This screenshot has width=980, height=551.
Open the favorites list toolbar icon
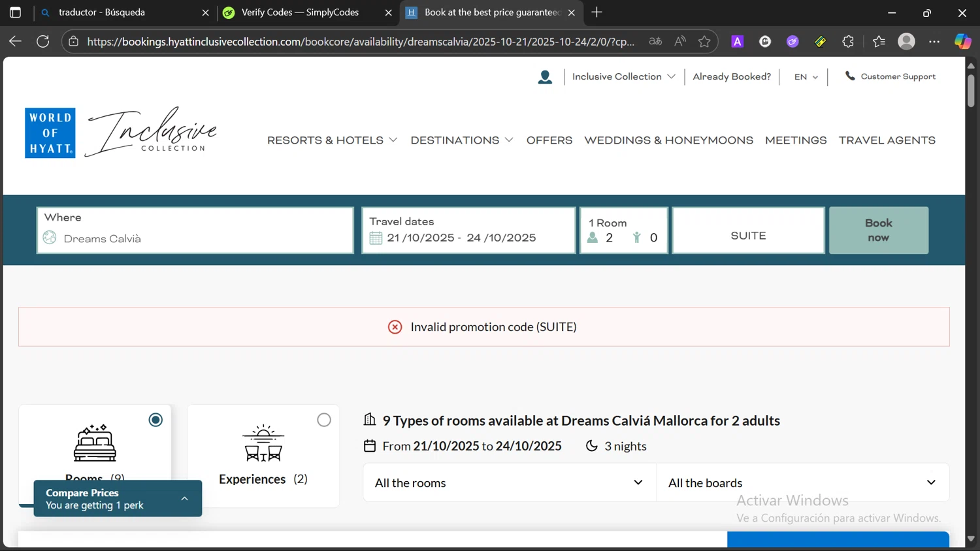(x=879, y=42)
